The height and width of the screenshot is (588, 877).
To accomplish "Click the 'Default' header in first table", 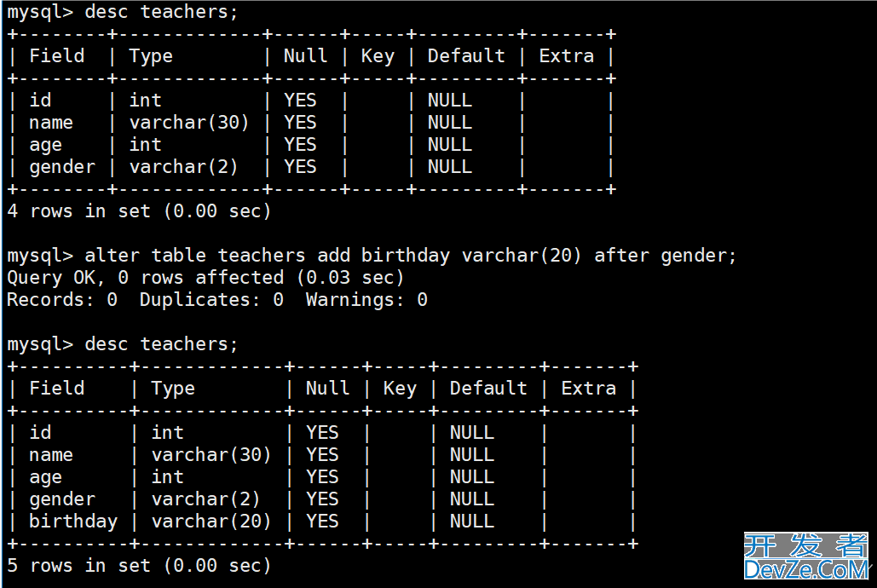I will (x=466, y=56).
